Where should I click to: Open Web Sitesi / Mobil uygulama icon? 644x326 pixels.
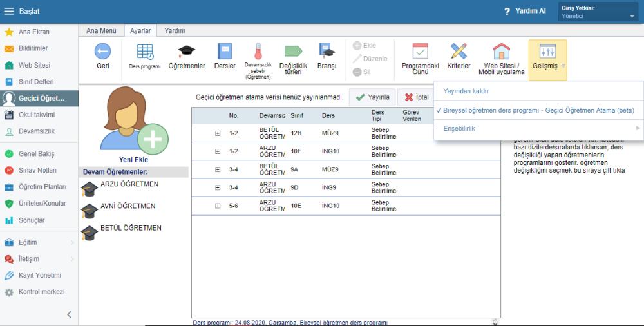click(501, 55)
